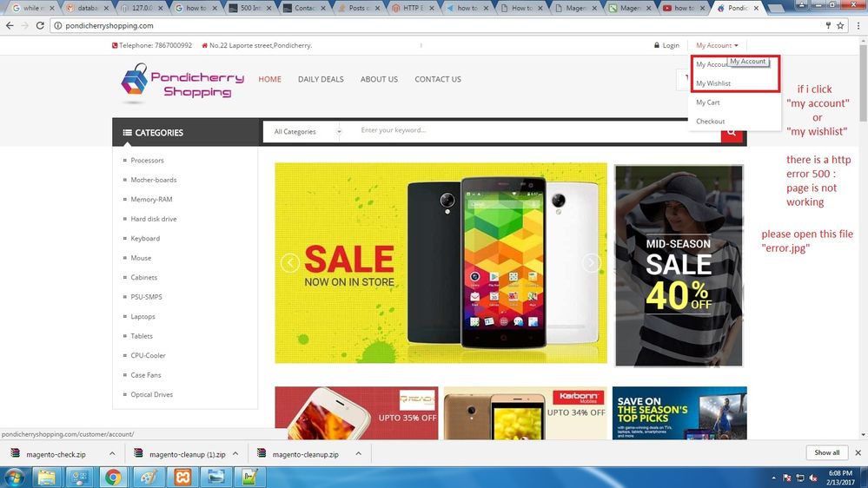Open Chrome from the Windows taskbar
868x488 pixels.
click(x=112, y=477)
